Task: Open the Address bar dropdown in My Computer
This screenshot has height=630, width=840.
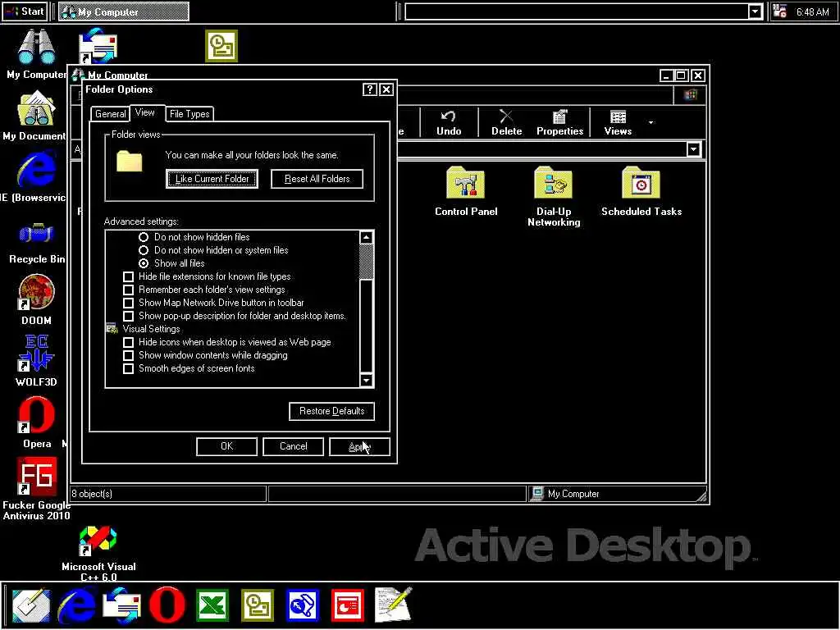Action: coord(693,149)
